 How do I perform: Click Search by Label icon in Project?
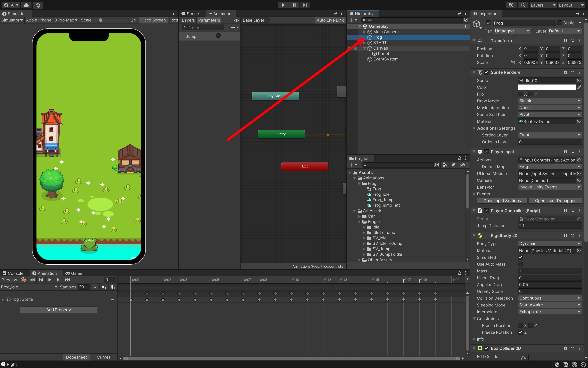pos(453,165)
